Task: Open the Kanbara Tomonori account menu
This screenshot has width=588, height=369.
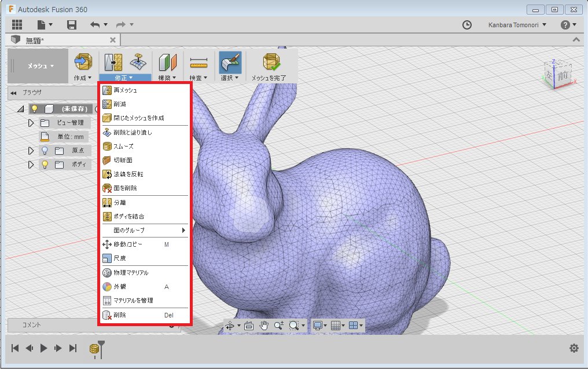Action: pyautogui.click(x=517, y=25)
